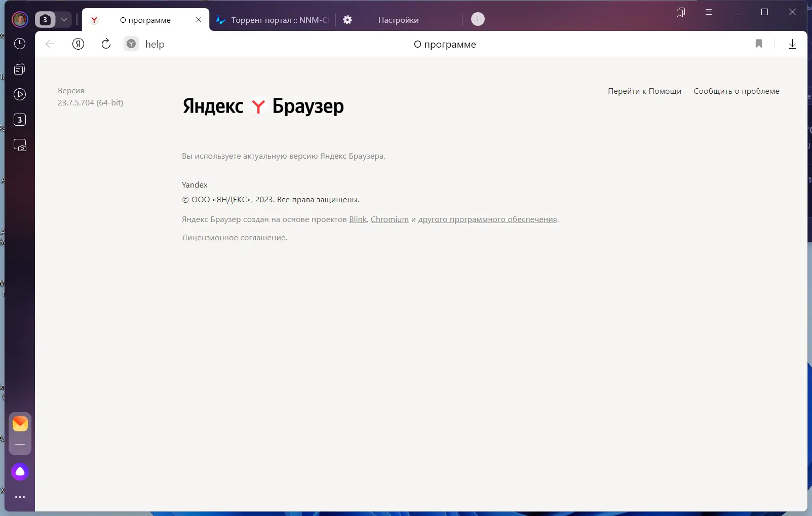Switch to the Торрент портал NNM-Club tab

[x=273, y=20]
